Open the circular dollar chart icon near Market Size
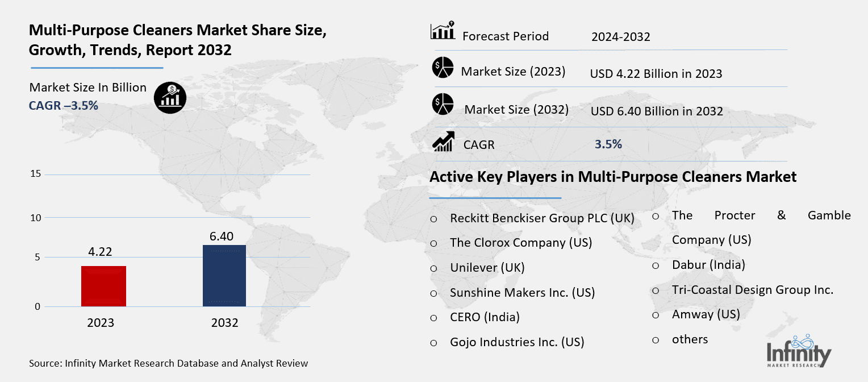This screenshot has height=382, width=868. [170, 97]
